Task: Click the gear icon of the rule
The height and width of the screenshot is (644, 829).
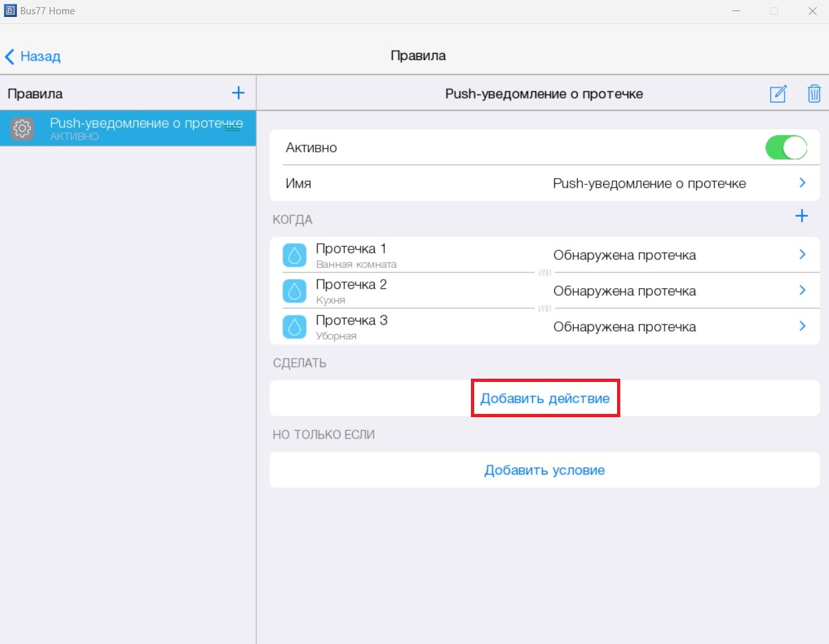Action: (22, 128)
